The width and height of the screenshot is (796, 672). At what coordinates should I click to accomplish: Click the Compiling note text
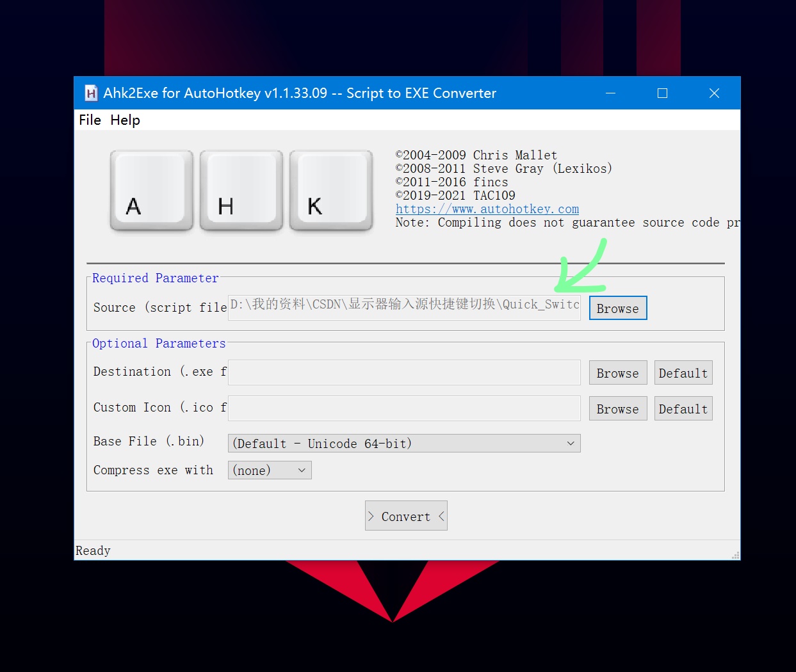pyautogui.click(x=567, y=222)
